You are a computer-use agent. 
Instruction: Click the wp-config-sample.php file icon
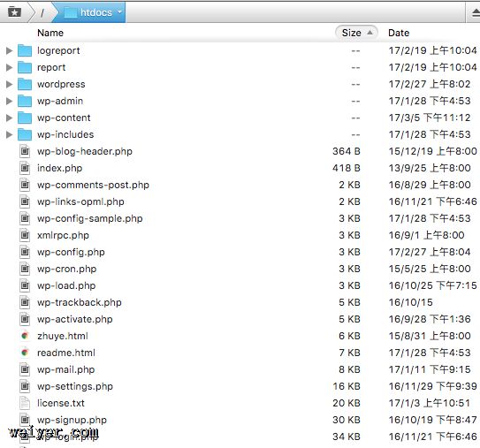[x=25, y=218]
